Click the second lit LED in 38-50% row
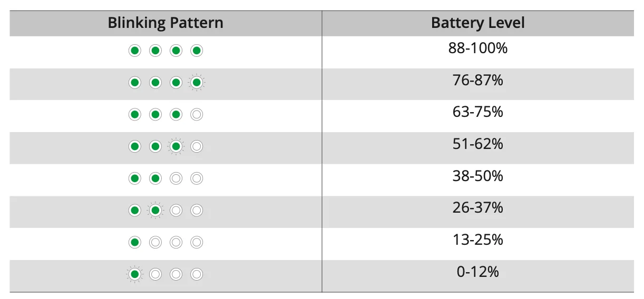644x299 pixels. click(155, 178)
